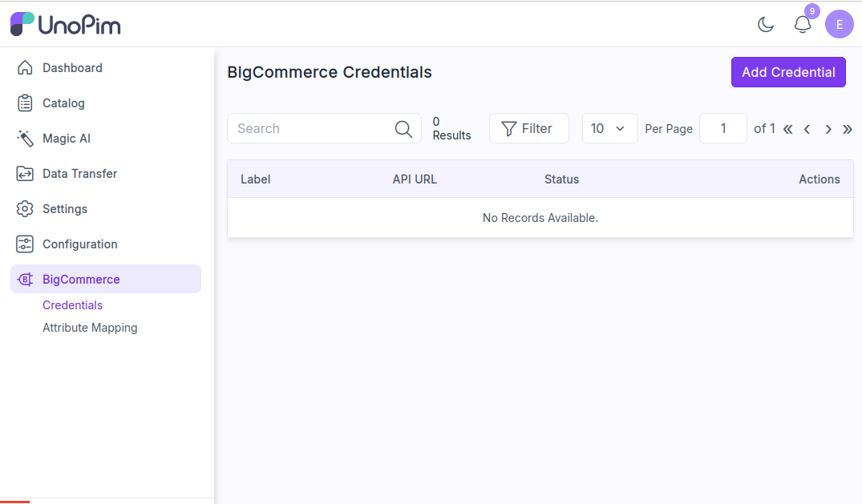Click the Catalog clipboard icon
The image size is (862, 504).
[25, 103]
